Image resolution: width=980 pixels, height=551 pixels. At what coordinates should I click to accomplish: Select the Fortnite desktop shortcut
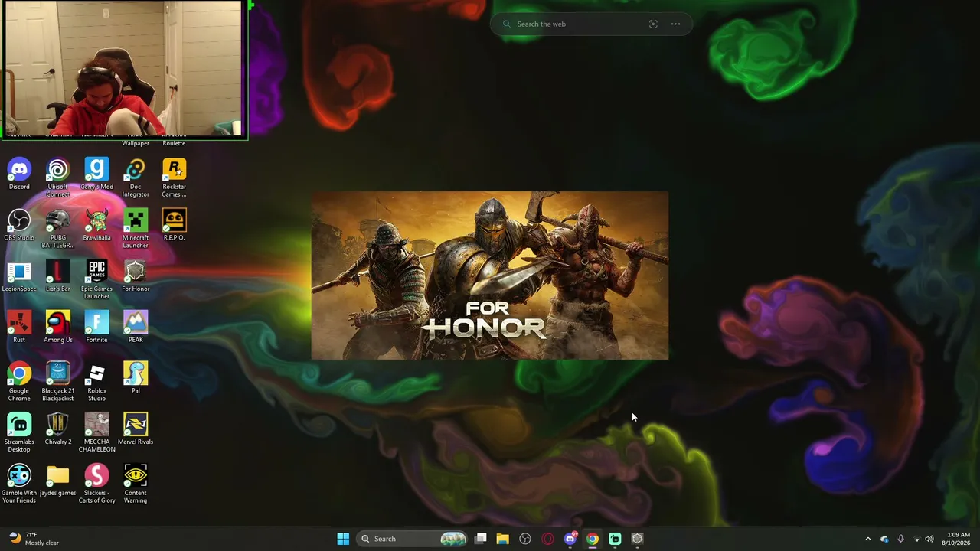click(x=96, y=328)
